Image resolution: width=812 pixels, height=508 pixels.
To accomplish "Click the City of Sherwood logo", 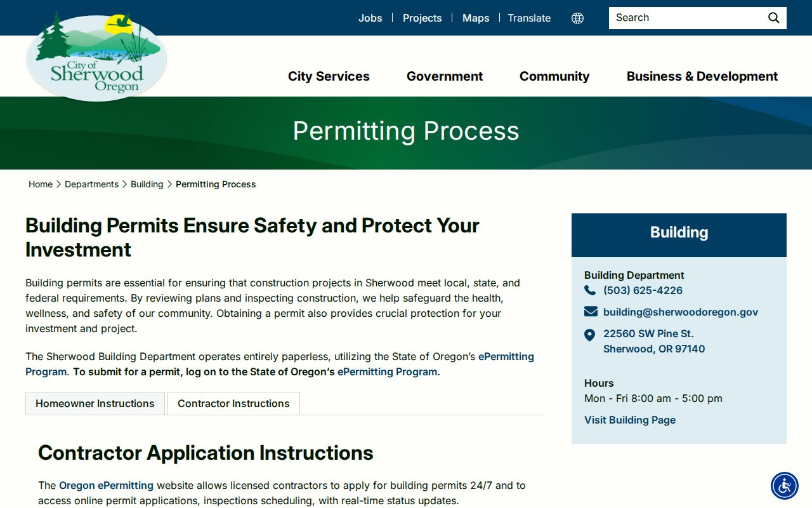I will (96, 56).
